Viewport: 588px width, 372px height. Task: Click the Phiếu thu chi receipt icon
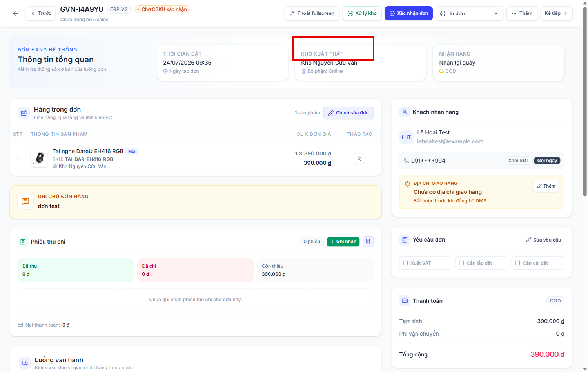23,242
